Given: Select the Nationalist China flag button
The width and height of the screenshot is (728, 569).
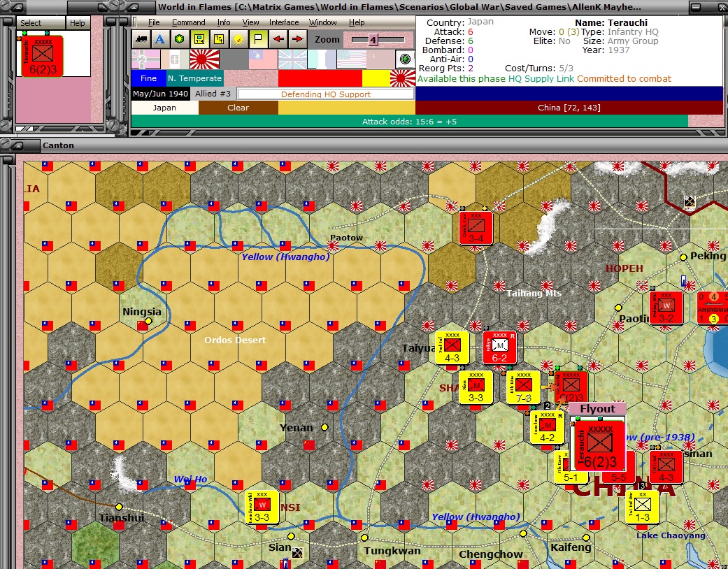Looking at the screenshot, I should pos(263,59).
